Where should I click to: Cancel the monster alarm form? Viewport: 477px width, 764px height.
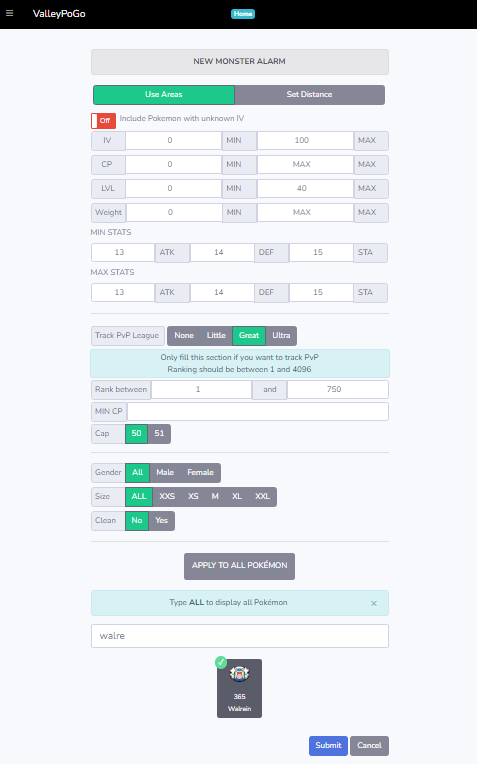[369, 745]
